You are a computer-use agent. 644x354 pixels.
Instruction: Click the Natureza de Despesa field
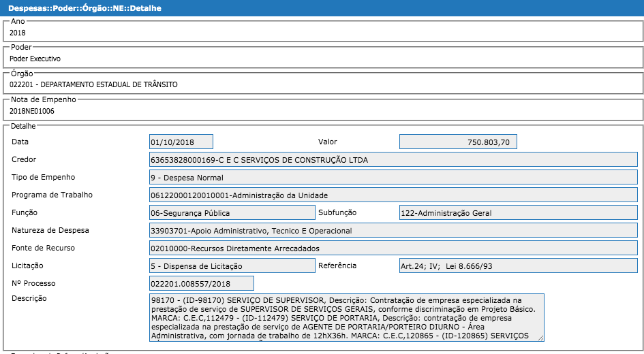pos(393,231)
